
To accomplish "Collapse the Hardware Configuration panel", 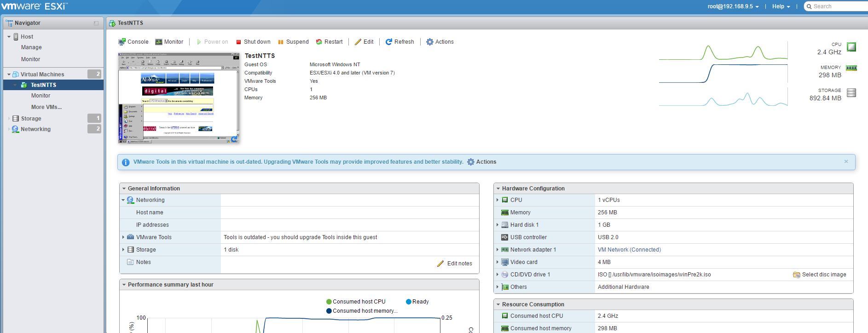I will pos(498,189).
